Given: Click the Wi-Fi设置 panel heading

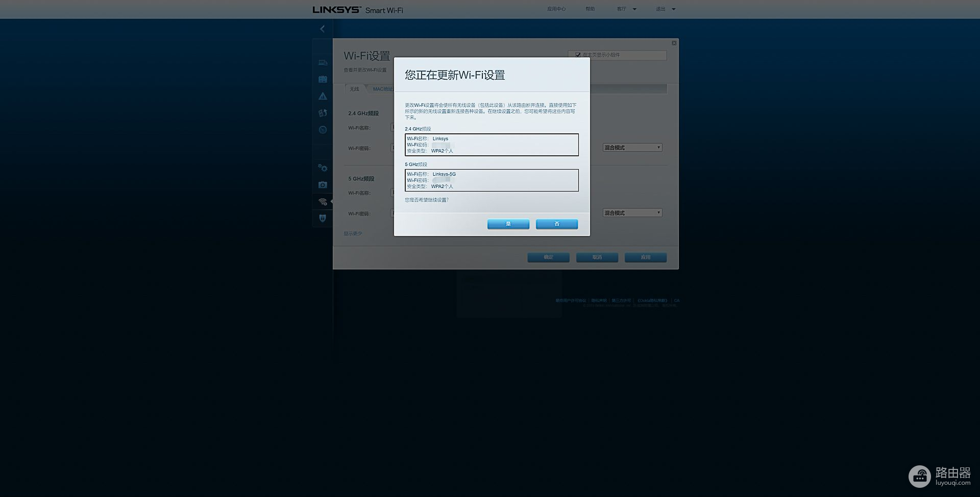Looking at the screenshot, I should tap(367, 56).
